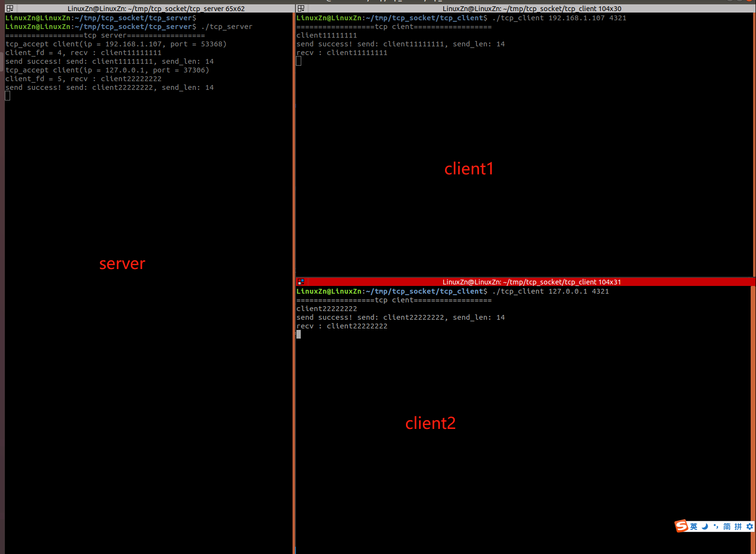This screenshot has width=756, height=554.
Task: Switch the 简 simplified/traditional setting
Action: click(x=727, y=526)
